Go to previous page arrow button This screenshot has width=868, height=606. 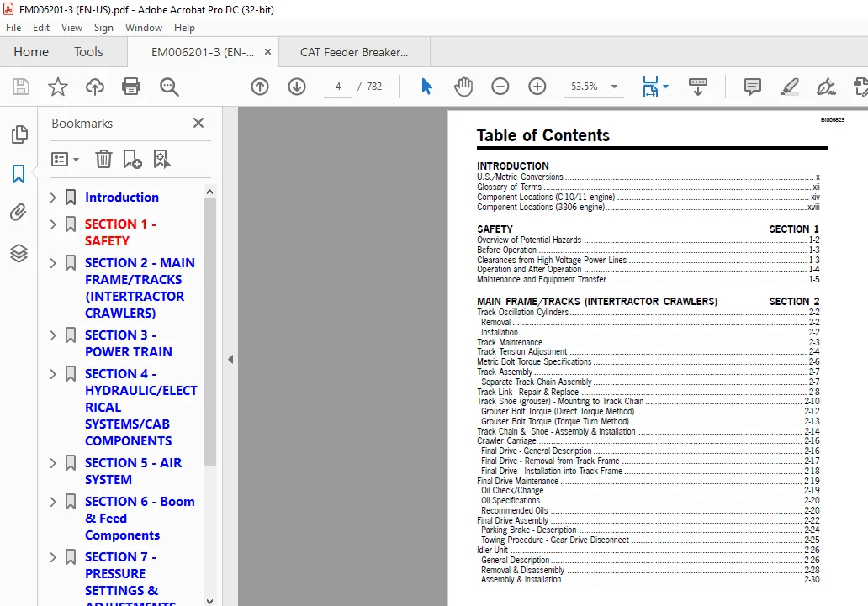[x=260, y=87]
